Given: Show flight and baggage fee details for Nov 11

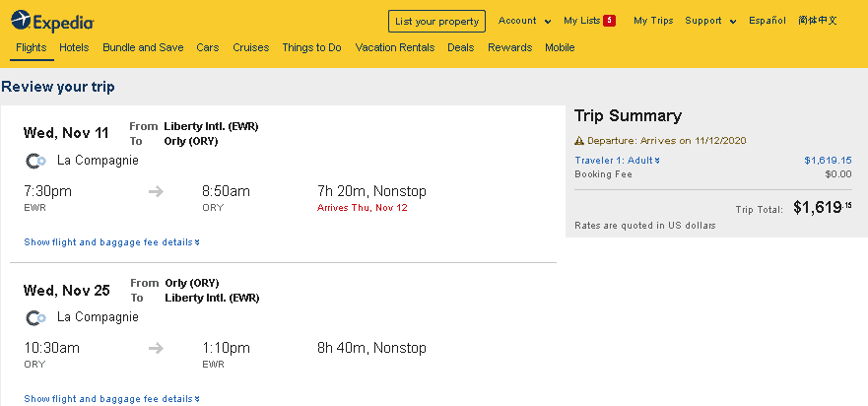Looking at the screenshot, I should pyautogui.click(x=111, y=242).
